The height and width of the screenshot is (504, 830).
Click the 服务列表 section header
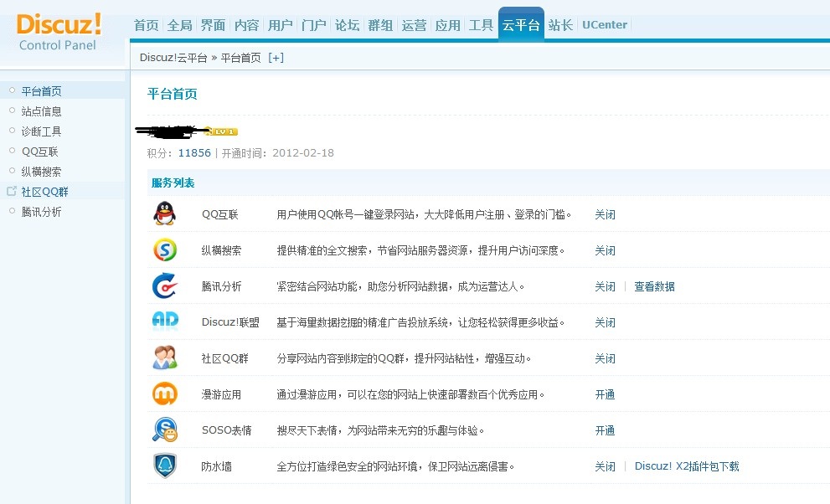pyautogui.click(x=173, y=183)
